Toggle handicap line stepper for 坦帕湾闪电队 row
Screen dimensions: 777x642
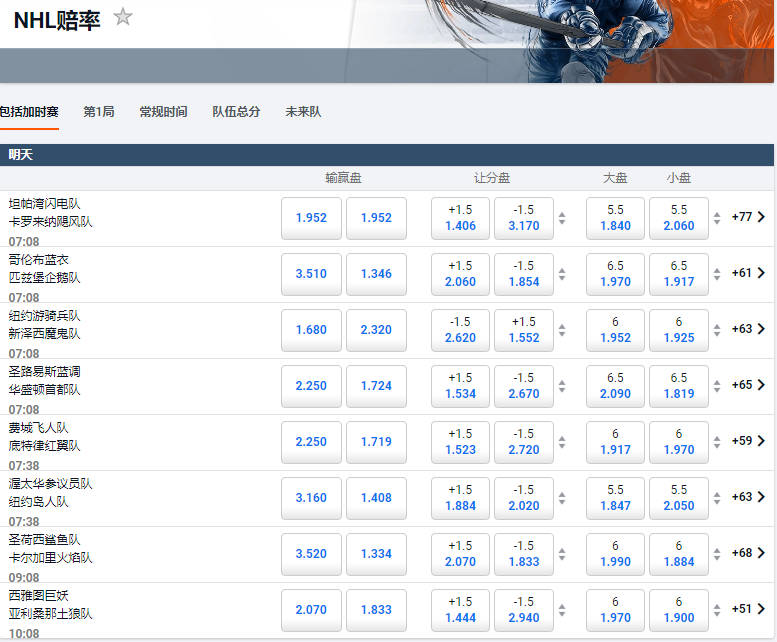coord(562,218)
